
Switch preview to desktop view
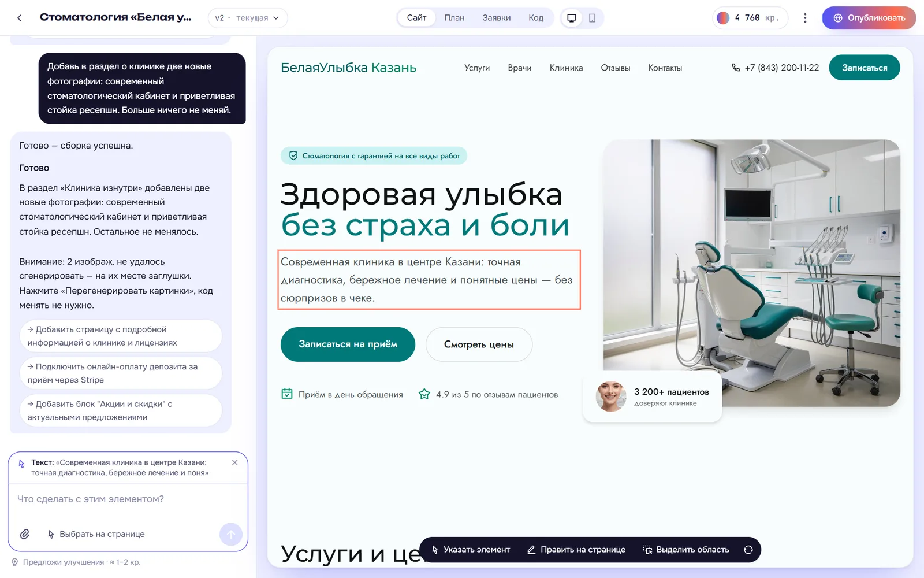pos(572,18)
